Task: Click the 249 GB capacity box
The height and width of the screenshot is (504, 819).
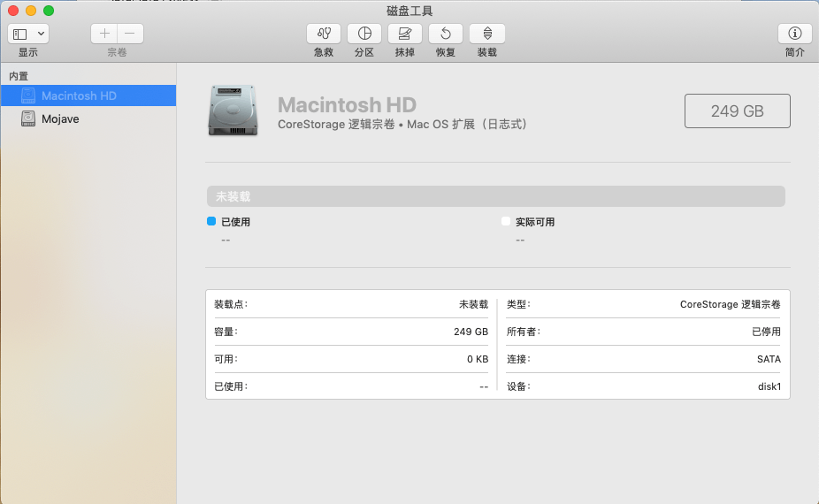Action: click(x=737, y=111)
